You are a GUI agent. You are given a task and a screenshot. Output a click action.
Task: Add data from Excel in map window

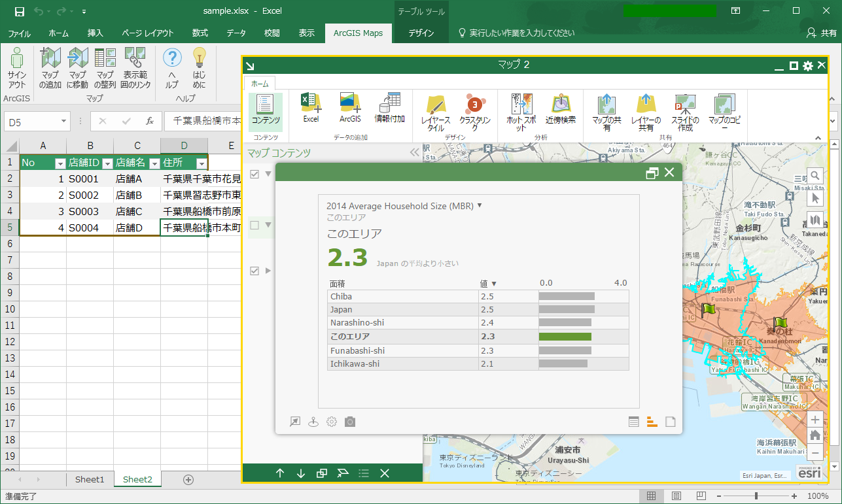pos(311,109)
